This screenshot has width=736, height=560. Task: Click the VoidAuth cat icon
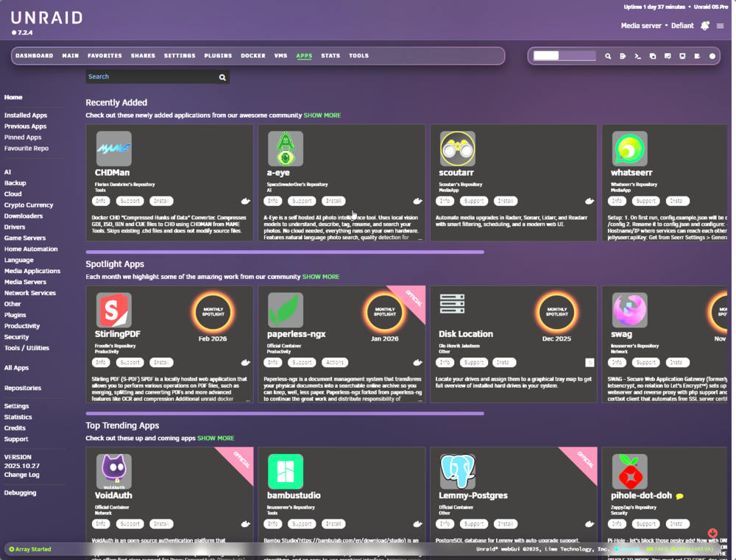[113, 471]
